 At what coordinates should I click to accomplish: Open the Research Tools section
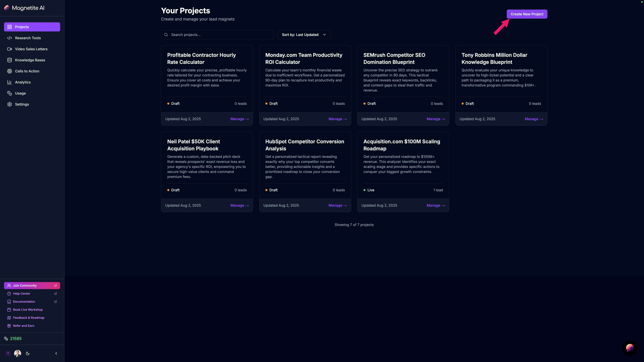pyautogui.click(x=28, y=38)
